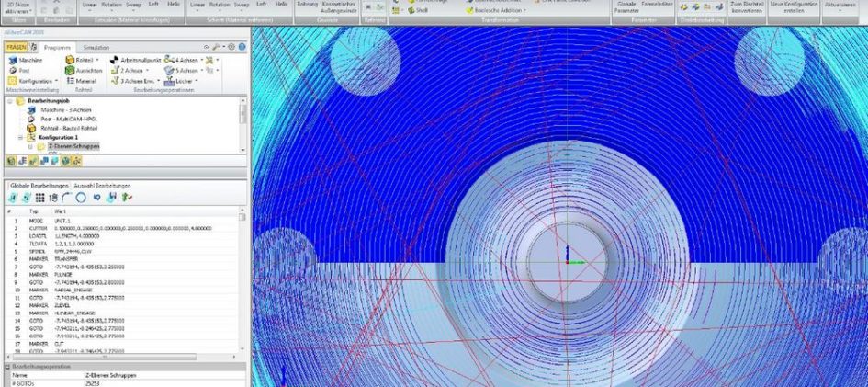The image size is (868, 387).
Task: Switch to the Programm tab
Action: pos(58,48)
